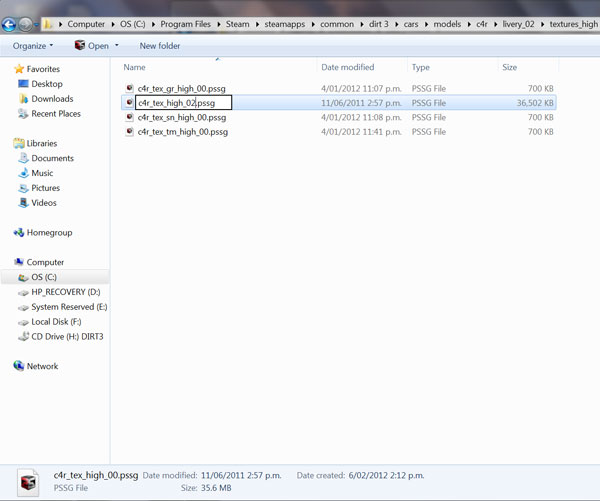Click icon of c4r_tex_sn_high_00.pssg file
The height and width of the screenshot is (501, 600).
pos(129,117)
